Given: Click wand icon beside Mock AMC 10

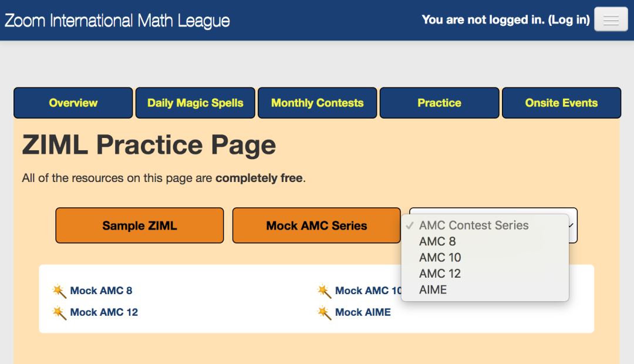Looking at the screenshot, I should (x=324, y=291).
